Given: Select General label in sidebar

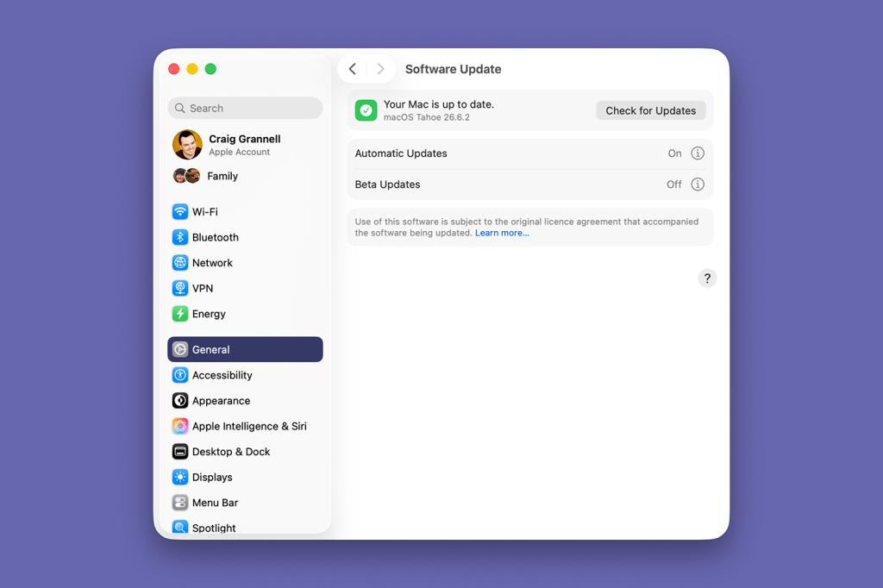Looking at the screenshot, I should pyautogui.click(x=210, y=349).
